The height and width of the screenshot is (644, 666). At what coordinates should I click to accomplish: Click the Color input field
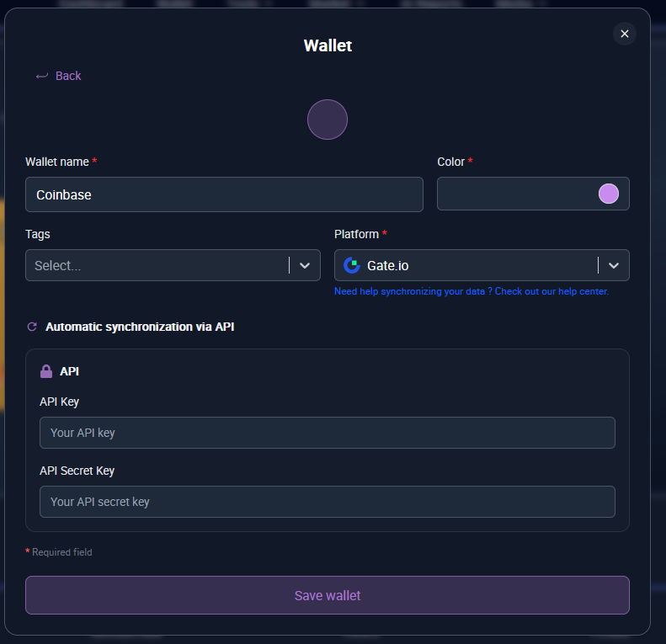click(515, 194)
